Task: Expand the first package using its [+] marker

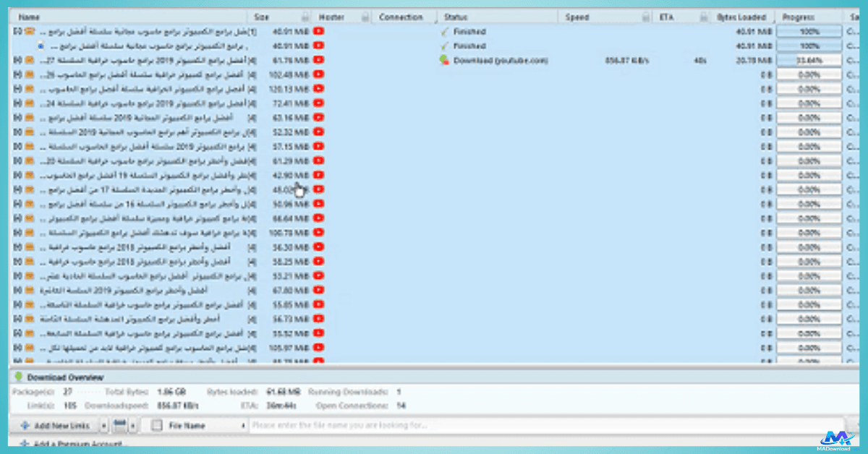Action: click(x=16, y=31)
